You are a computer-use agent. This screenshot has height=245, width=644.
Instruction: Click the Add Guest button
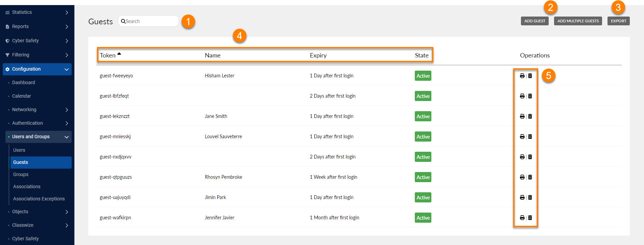coord(534,21)
